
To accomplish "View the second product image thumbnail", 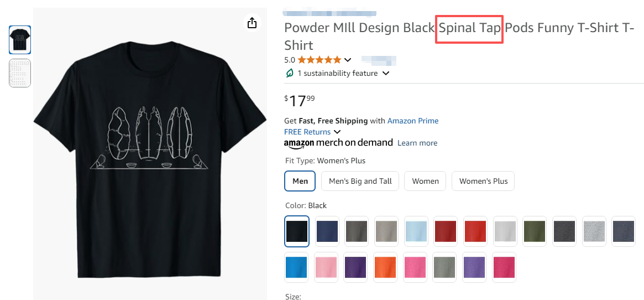I will click(20, 73).
